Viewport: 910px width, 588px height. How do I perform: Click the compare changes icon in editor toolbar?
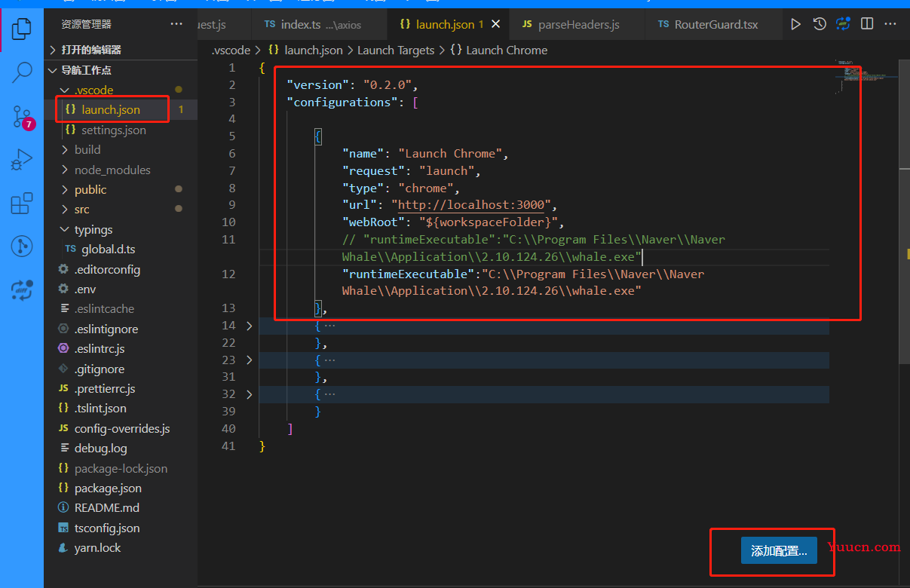pyautogui.click(x=843, y=24)
